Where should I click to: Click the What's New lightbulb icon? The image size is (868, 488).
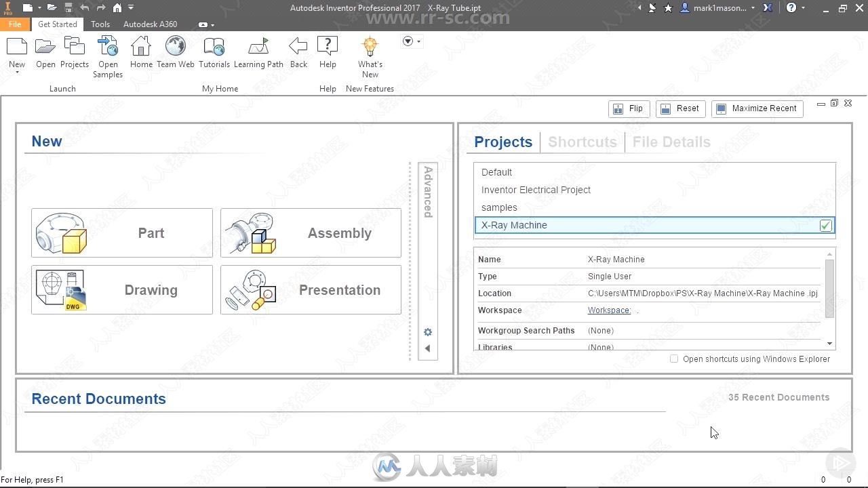pyautogui.click(x=370, y=47)
